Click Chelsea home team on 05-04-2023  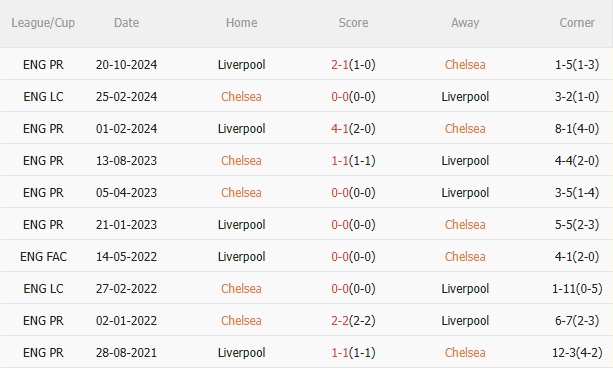point(241,193)
